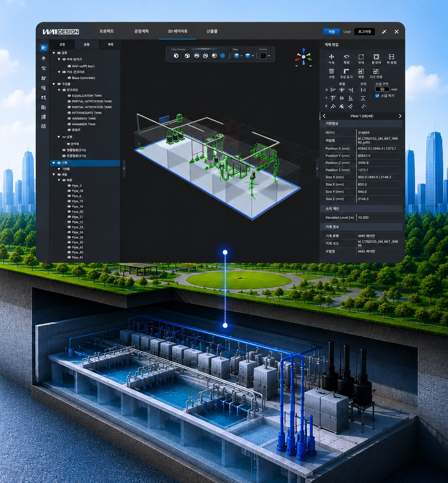Toggle visibility of Anti-uplift key1
448x483 pixels.
pos(69,66)
